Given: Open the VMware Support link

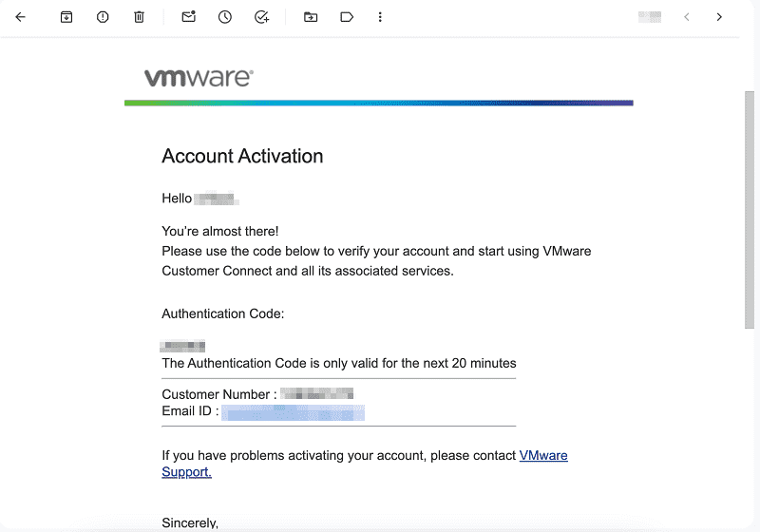Looking at the screenshot, I should click(543, 455).
